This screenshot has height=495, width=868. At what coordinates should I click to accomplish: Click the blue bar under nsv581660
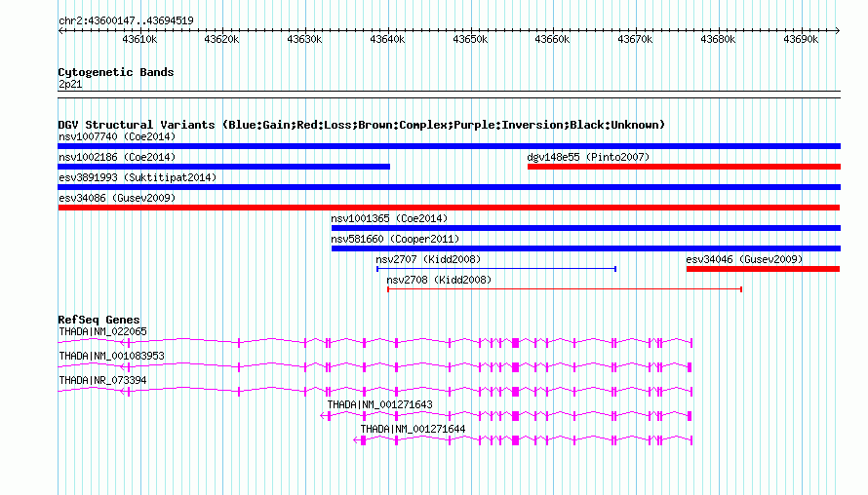click(x=586, y=248)
